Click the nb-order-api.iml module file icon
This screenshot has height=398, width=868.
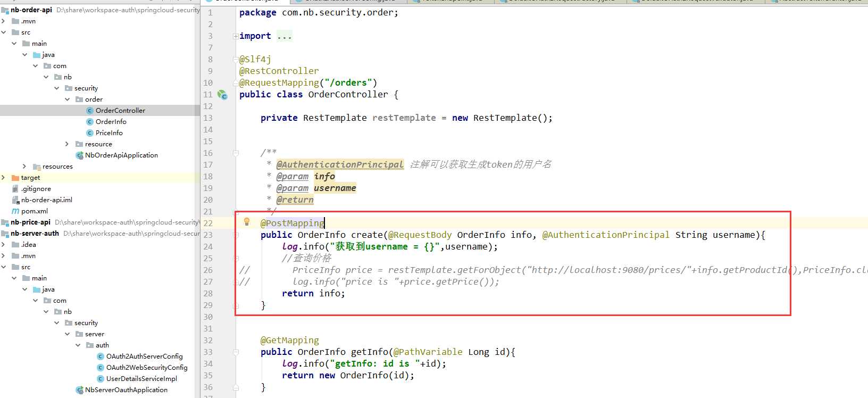tap(15, 200)
